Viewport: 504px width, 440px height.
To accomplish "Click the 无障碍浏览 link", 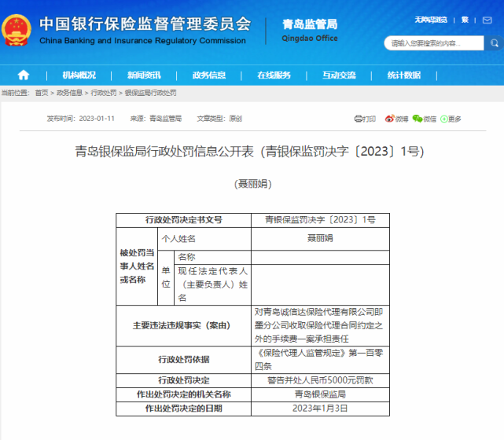I will [x=431, y=20].
